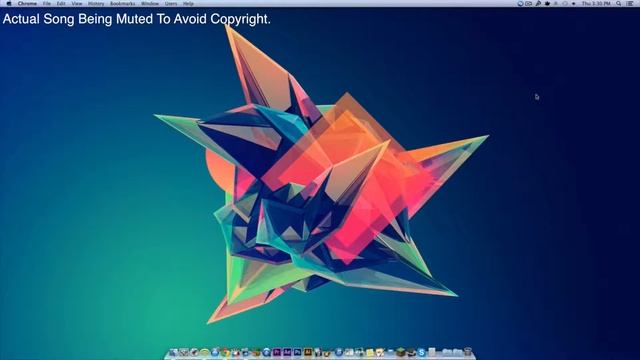Launch Adobe After Effects from the Dock
The width and height of the screenshot is (640, 360).
click(287, 351)
